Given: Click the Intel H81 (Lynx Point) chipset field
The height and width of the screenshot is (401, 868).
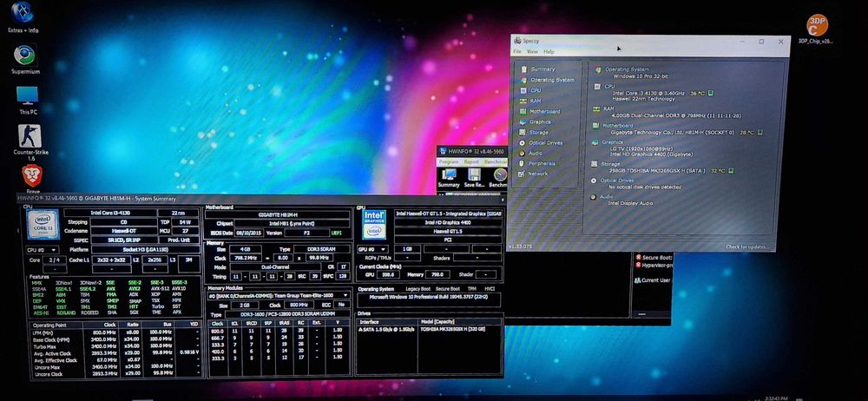Looking at the screenshot, I should (293, 223).
